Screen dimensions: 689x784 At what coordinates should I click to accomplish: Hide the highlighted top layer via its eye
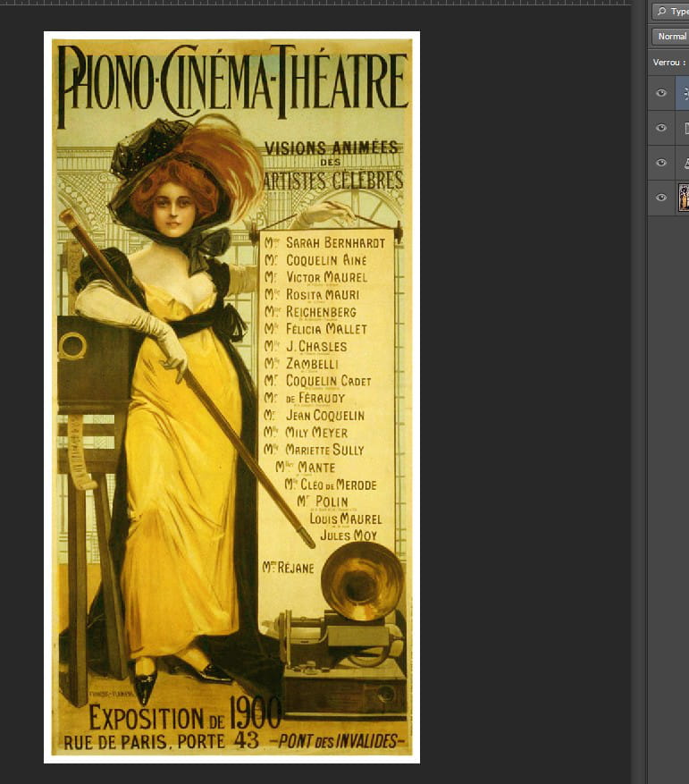(x=661, y=93)
